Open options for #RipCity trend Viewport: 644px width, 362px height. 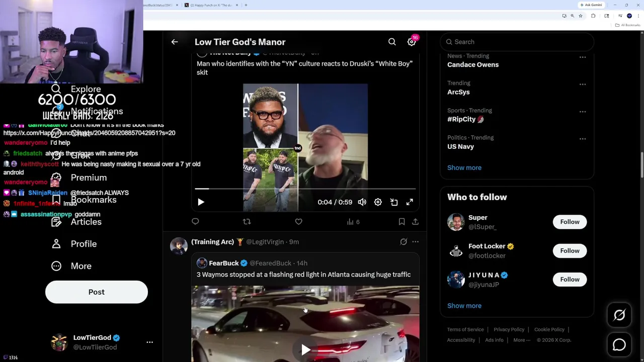[583, 112]
